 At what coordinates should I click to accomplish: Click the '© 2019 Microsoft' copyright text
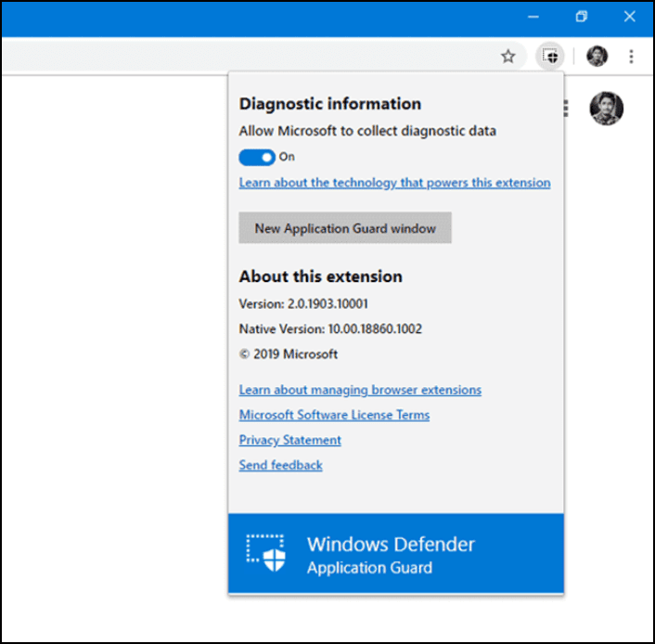(x=289, y=354)
